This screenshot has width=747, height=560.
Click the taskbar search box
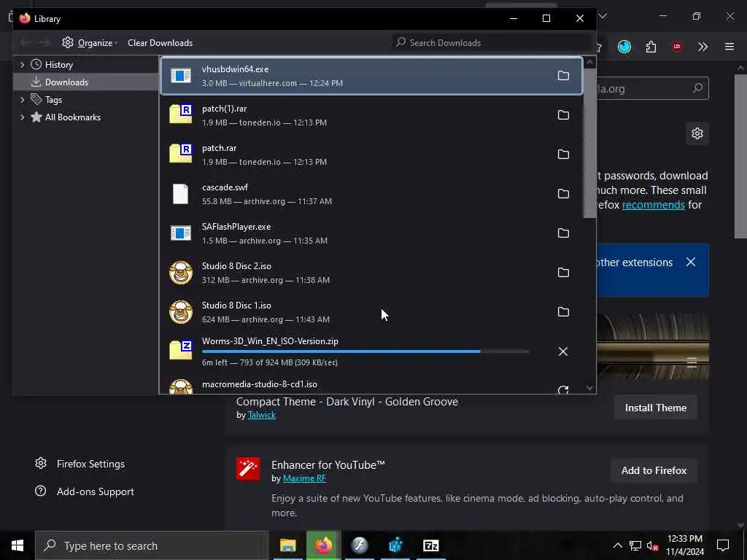tap(152, 545)
